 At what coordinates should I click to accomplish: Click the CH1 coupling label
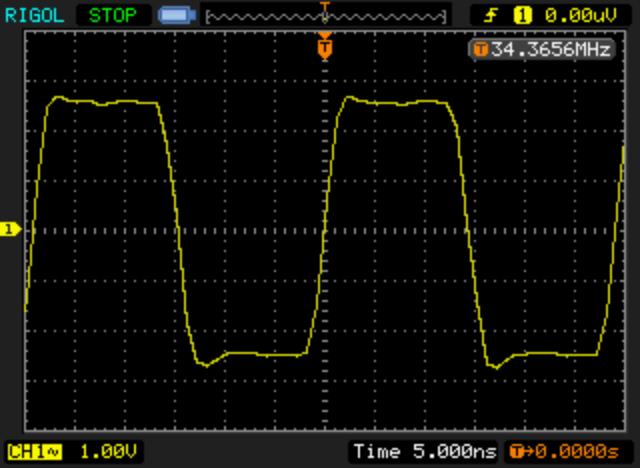[35, 452]
